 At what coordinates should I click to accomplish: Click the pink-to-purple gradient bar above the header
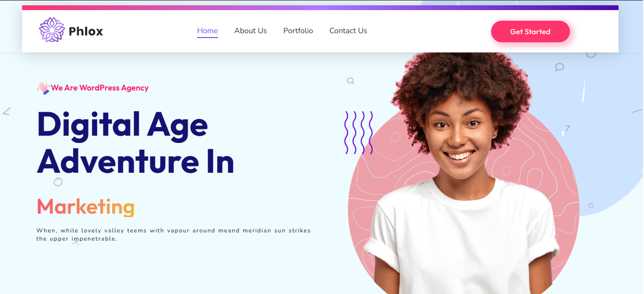coord(320,8)
